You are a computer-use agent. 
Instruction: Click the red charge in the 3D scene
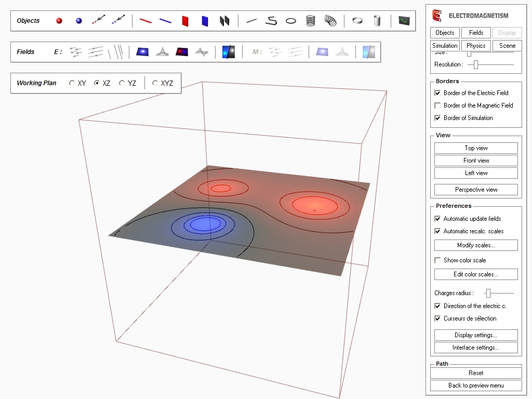[x=314, y=210]
